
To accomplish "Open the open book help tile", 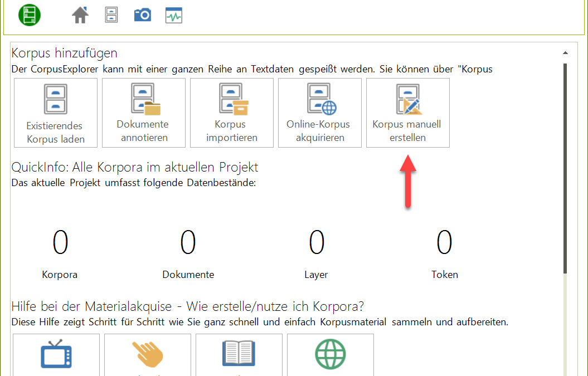I will click(x=239, y=354).
